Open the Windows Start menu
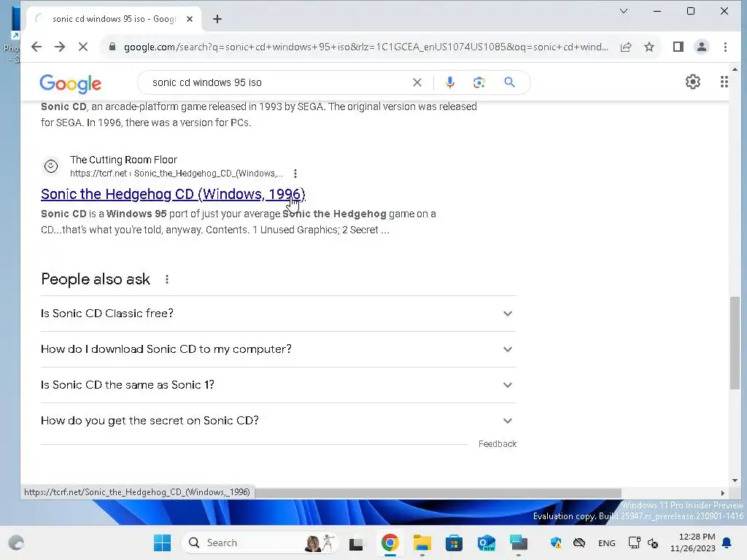Image resolution: width=747 pixels, height=560 pixels. pos(162,542)
